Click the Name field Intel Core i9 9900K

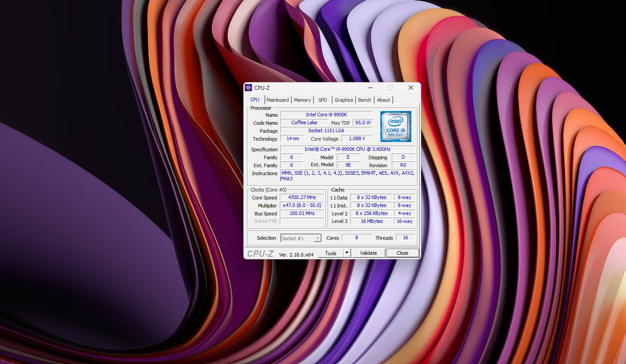pos(326,115)
